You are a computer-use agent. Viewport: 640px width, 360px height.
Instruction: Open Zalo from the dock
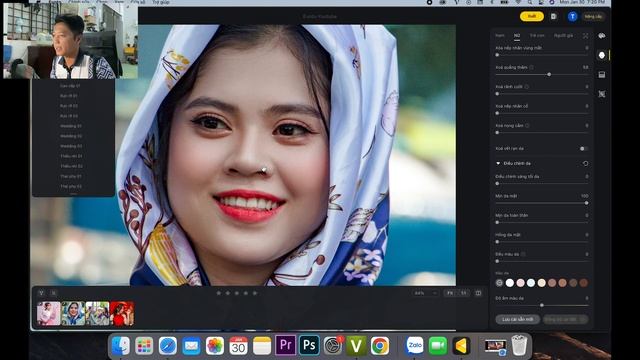[x=415, y=346]
